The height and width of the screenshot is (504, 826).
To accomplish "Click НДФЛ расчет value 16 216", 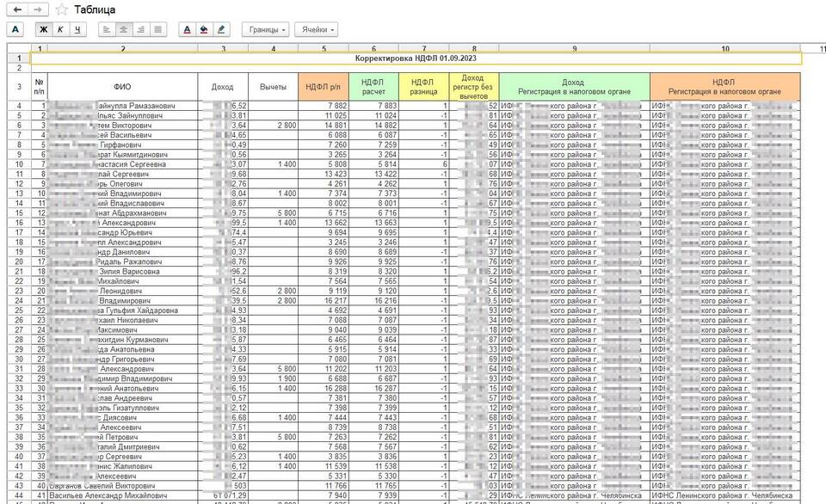I will coord(373,301).
